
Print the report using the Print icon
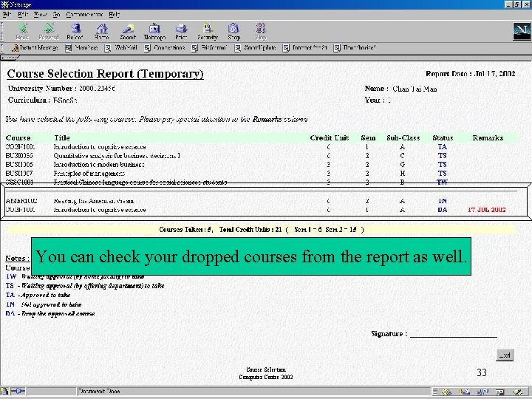click(x=181, y=32)
